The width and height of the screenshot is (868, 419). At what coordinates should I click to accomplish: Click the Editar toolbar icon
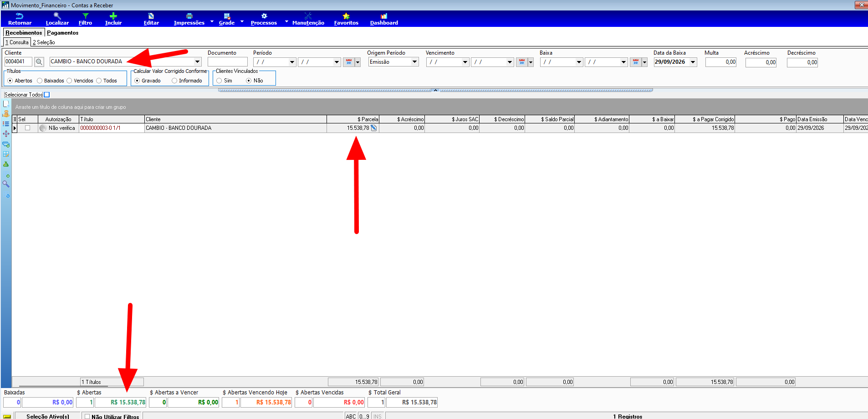(x=151, y=16)
